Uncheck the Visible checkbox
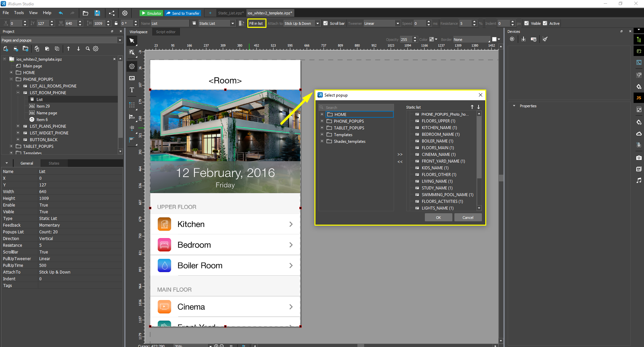The width and height of the screenshot is (644, 347). [527, 23]
